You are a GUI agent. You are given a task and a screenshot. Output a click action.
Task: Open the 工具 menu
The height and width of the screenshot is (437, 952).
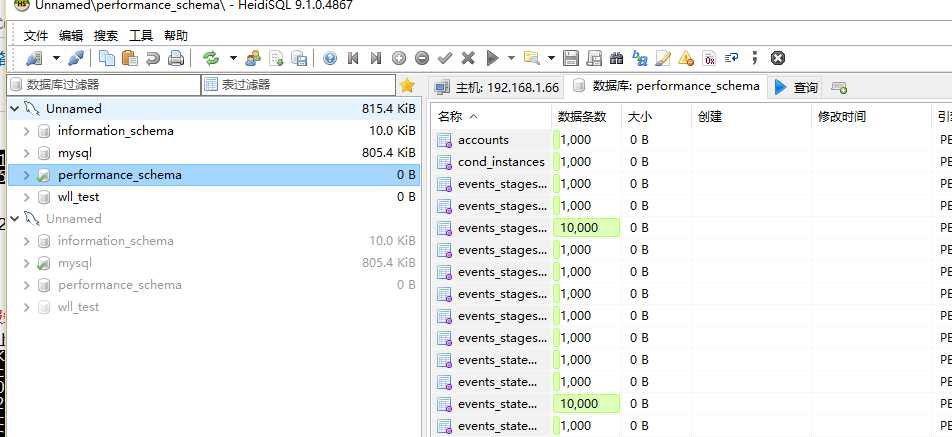tap(141, 35)
